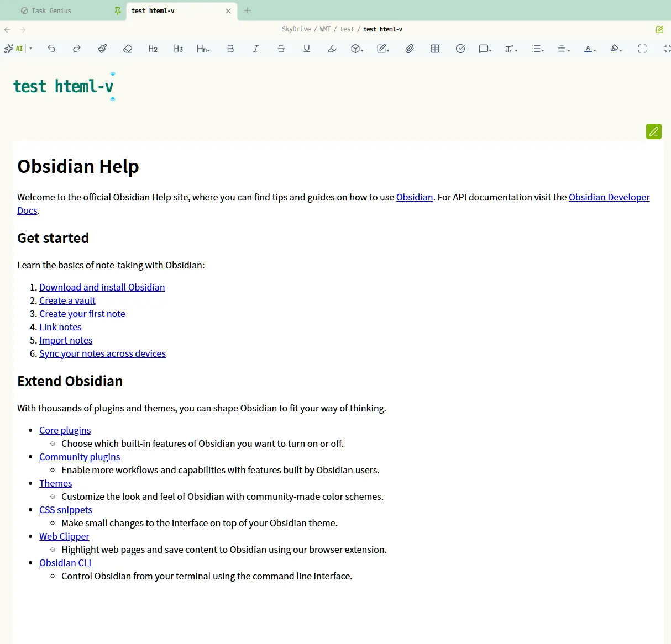Close the test hteml-v tab

coord(228,11)
